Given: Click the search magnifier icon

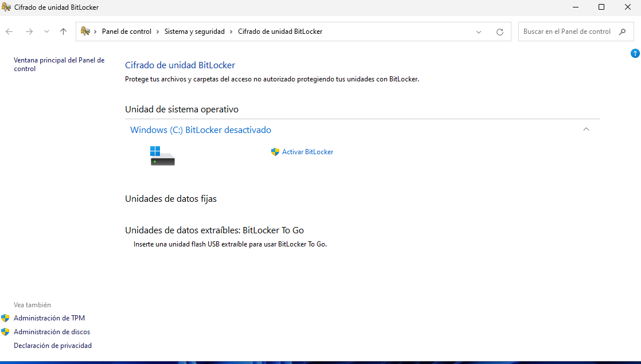Looking at the screenshot, I should (x=623, y=32).
